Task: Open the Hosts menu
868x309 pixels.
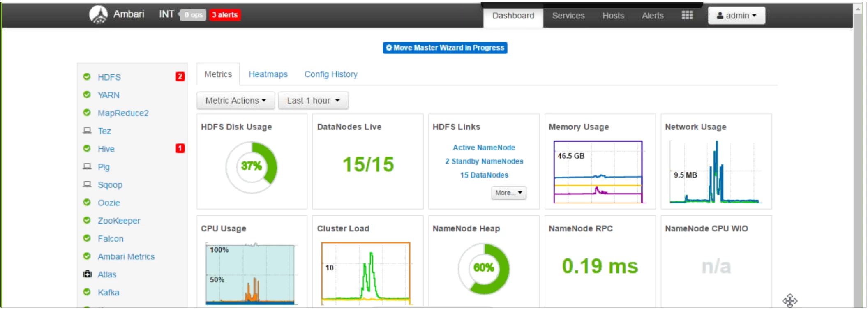Action: click(613, 16)
